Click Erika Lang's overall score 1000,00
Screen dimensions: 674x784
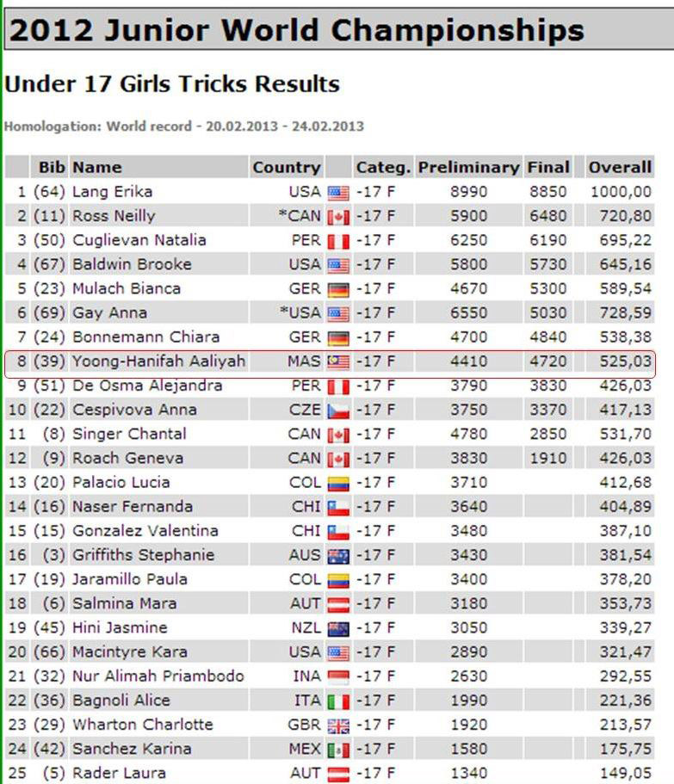click(x=621, y=192)
